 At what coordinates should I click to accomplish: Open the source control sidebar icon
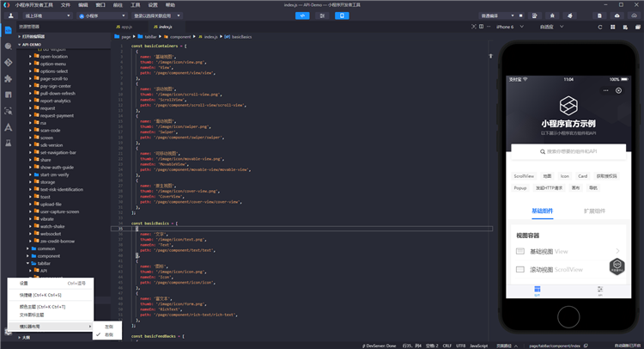tap(8, 62)
